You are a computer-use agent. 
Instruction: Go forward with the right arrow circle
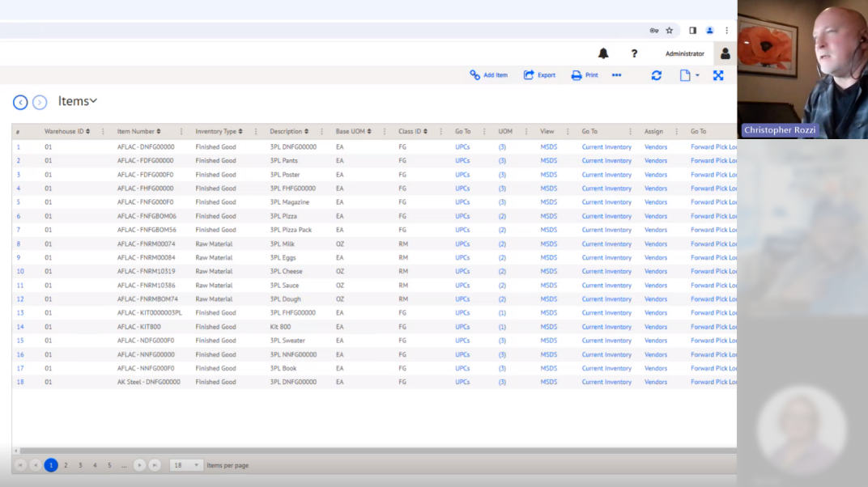coord(40,102)
